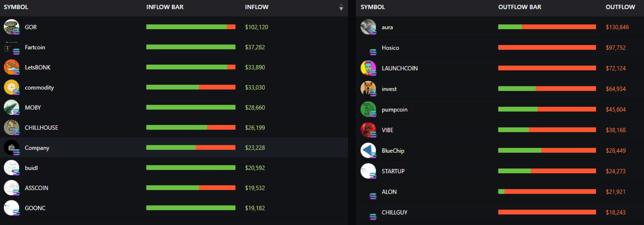The width and height of the screenshot is (644, 225).
Task: Open the pumpcoin token avatar
Action: [x=368, y=109]
